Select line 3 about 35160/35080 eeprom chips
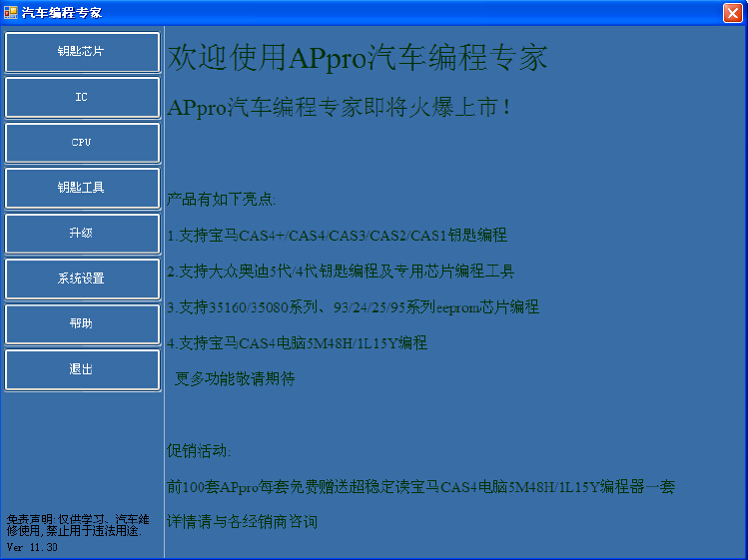 [353, 307]
